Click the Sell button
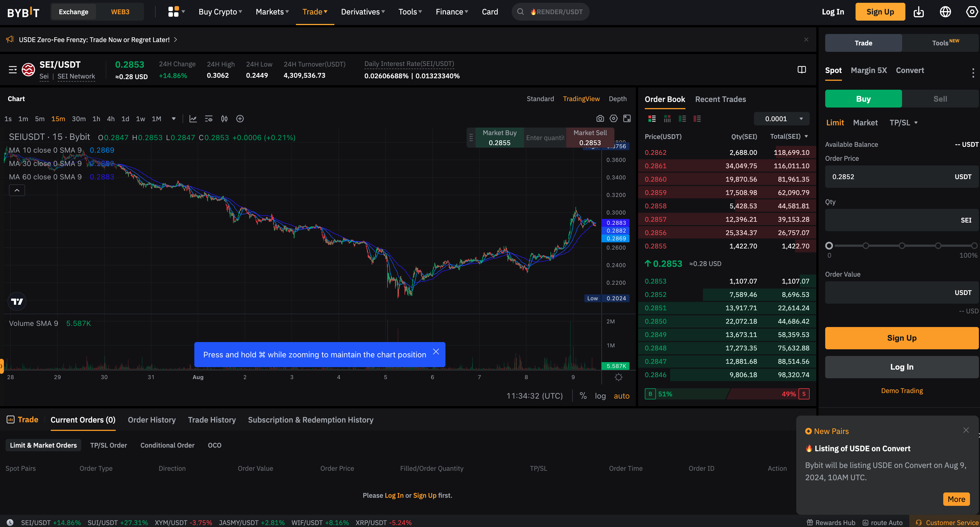The height and width of the screenshot is (527, 980). [940, 99]
